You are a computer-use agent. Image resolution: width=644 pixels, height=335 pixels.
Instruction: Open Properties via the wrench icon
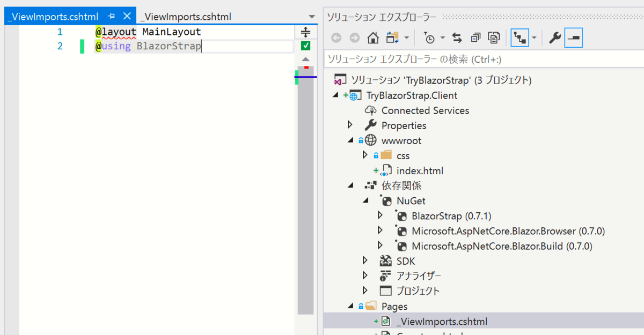555,38
